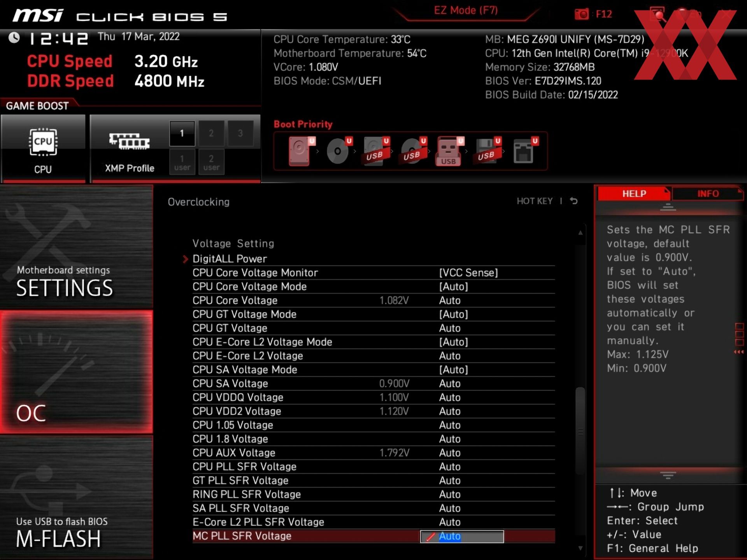Select the E-Core L2 PLL SFR Voltage row
Viewport: 747px width, 560px height.
[373, 522]
